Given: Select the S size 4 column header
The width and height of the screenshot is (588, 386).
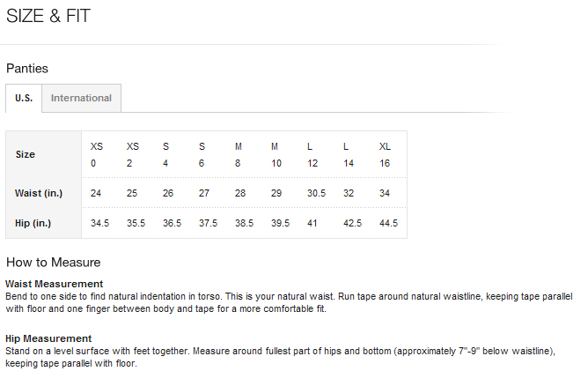Looking at the screenshot, I should [165, 154].
